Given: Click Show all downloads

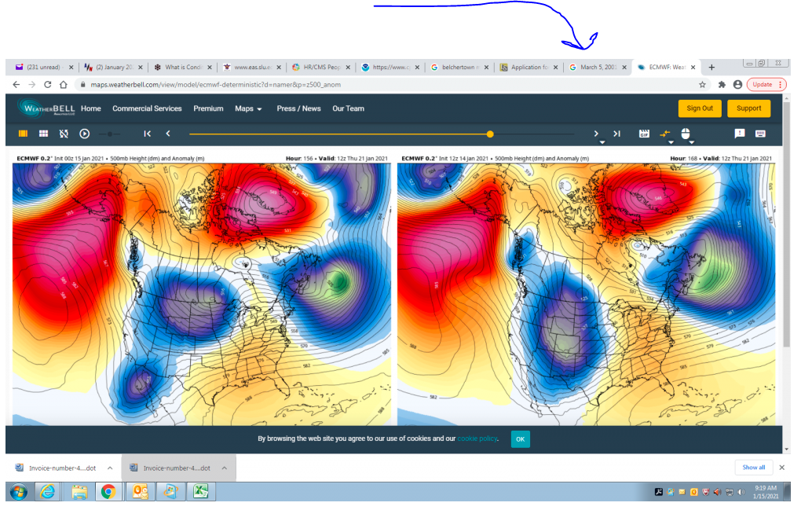Looking at the screenshot, I should (x=753, y=468).
